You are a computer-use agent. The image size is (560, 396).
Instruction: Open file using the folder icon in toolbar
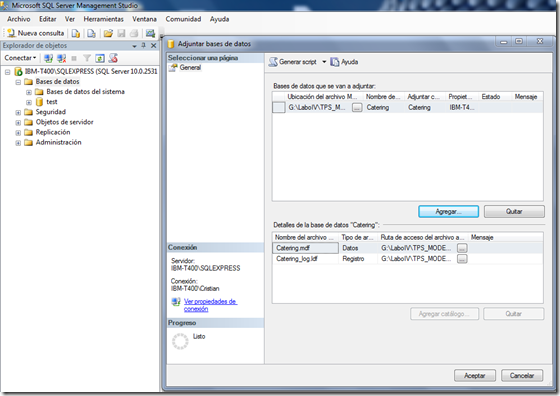pos(108,34)
